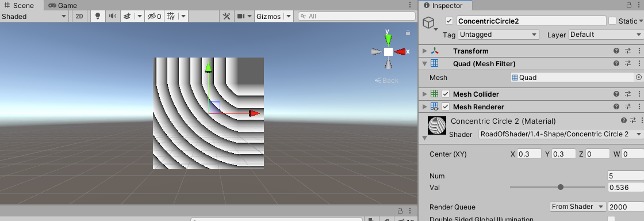The image size is (644, 221).
Task: Switch to the Game tab
Action: pos(63,5)
